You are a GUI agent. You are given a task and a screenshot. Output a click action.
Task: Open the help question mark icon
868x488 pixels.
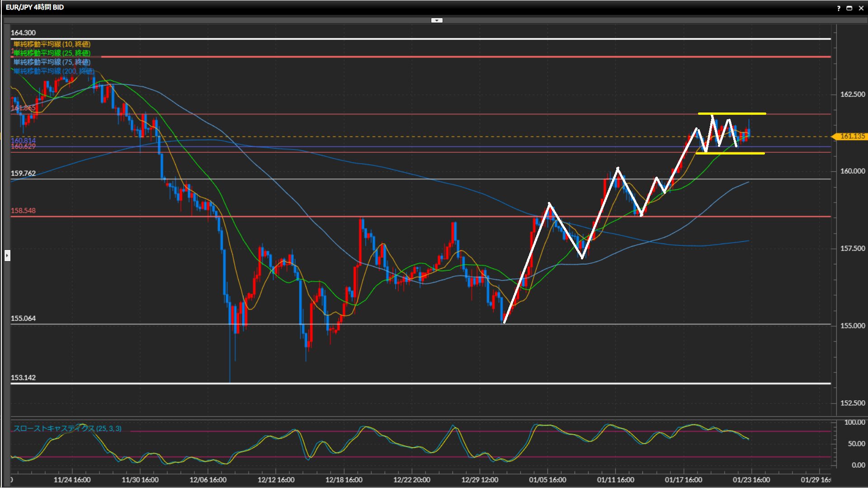pyautogui.click(x=839, y=8)
